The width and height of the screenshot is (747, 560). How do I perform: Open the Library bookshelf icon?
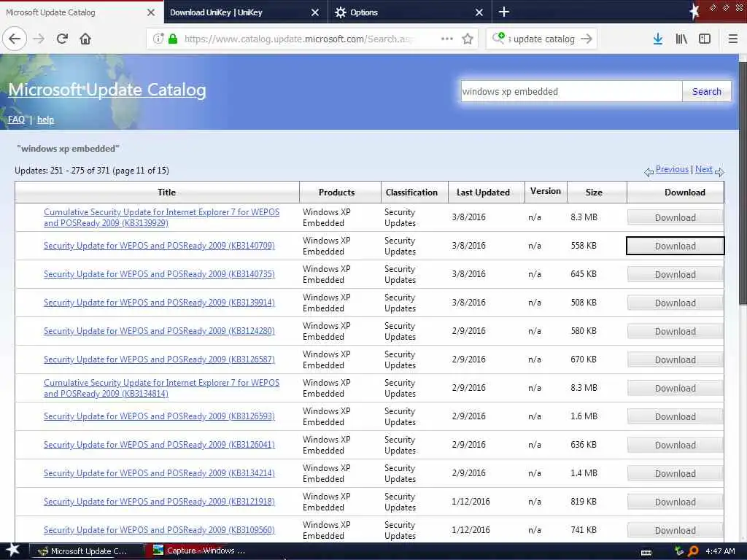(681, 39)
